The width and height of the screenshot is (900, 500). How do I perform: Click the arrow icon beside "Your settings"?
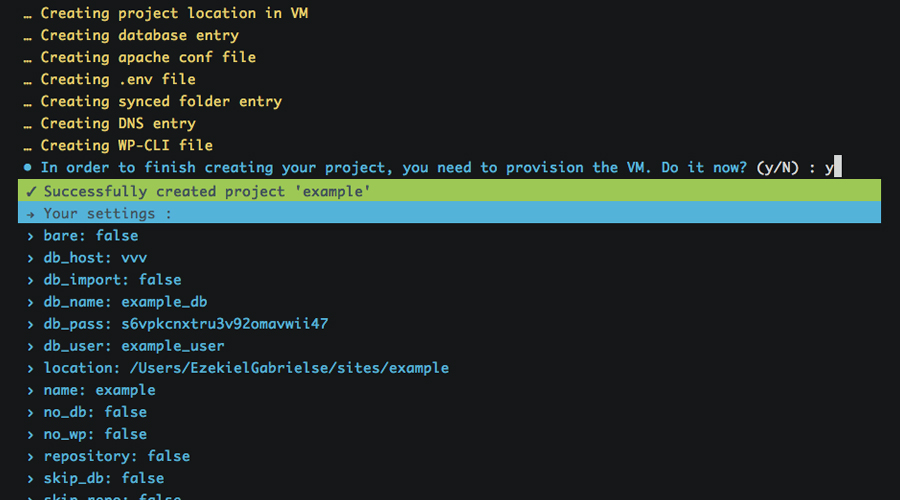click(30, 213)
